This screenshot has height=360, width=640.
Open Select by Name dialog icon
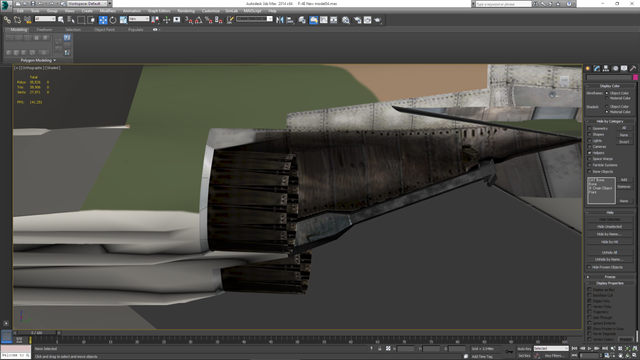tap(71, 20)
